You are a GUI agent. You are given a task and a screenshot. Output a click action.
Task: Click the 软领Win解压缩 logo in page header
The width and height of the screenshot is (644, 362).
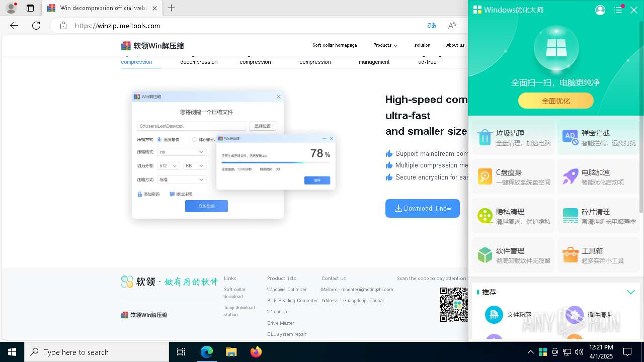coord(152,46)
